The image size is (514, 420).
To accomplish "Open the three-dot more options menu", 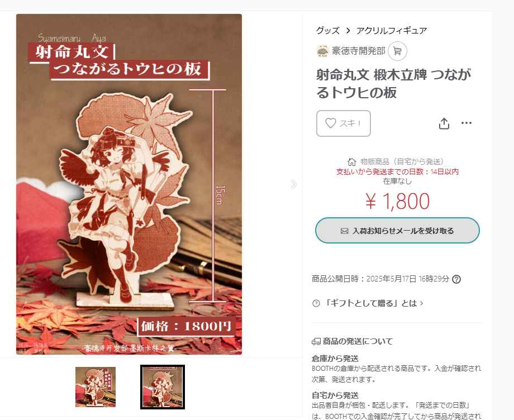I will pyautogui.click(x=466, y=123).
